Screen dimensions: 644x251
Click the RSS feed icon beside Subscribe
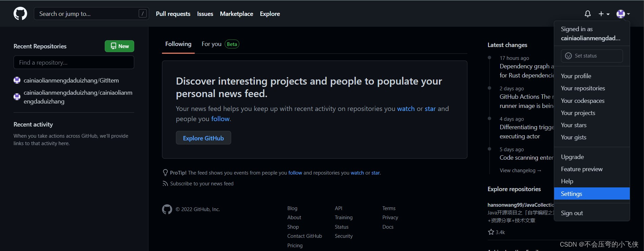[x=165, y=183]
